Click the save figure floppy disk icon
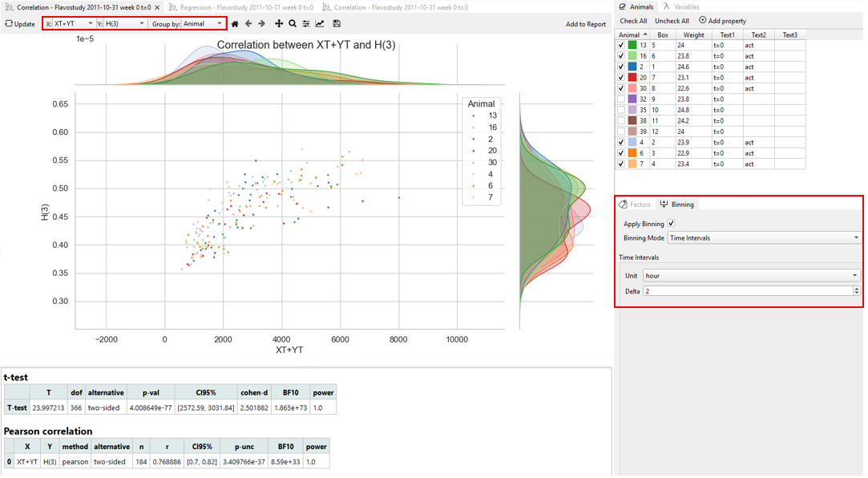The image size is (868, 478). tap(337, 23)
